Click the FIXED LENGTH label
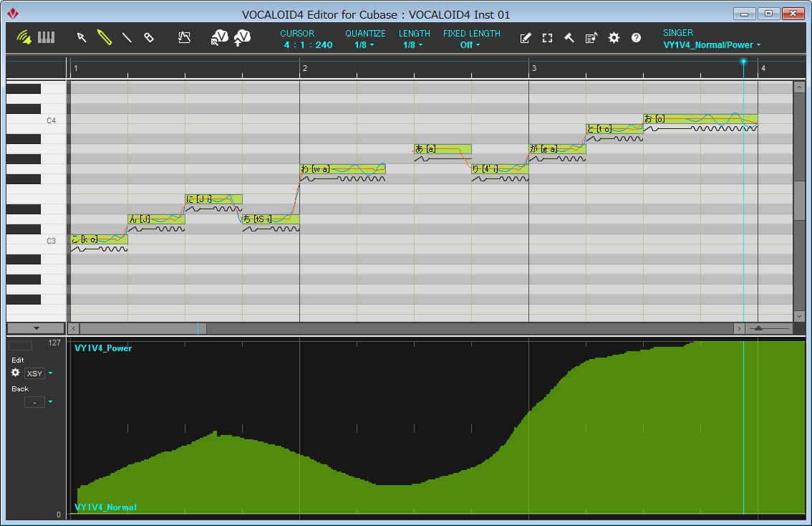Screen dimensions: 812x526 pyautogui.click(x=472, y=33)
